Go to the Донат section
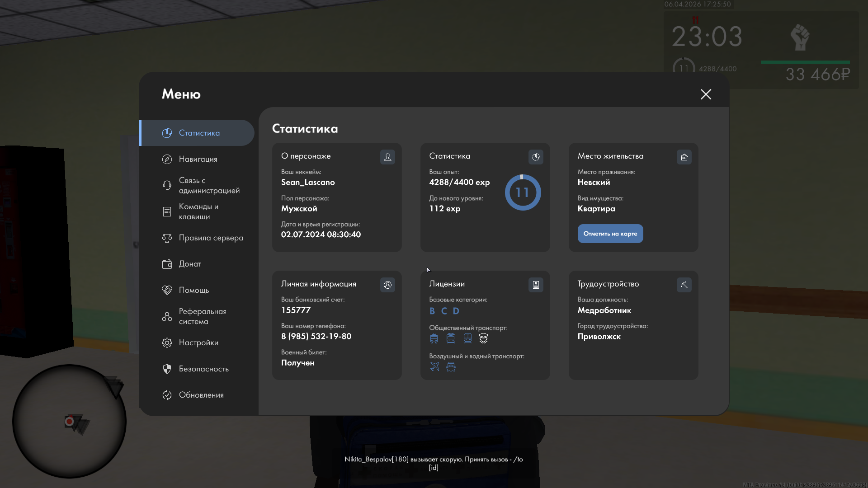Image resolution: width=868 pixels, height=488 pixels. pyautogui.click(x=190, y=264)
